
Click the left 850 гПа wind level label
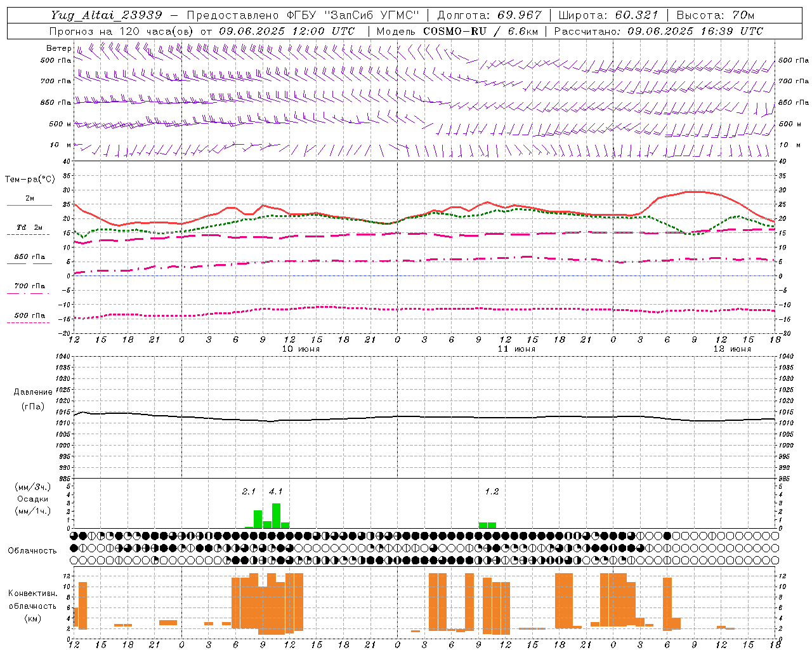coord(56,102)
